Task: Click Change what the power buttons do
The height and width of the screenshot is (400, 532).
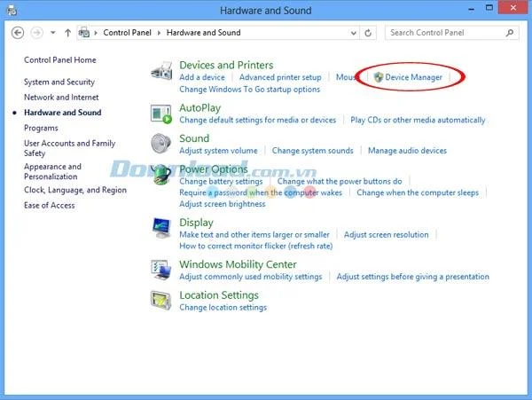Action: pos(340,182)
